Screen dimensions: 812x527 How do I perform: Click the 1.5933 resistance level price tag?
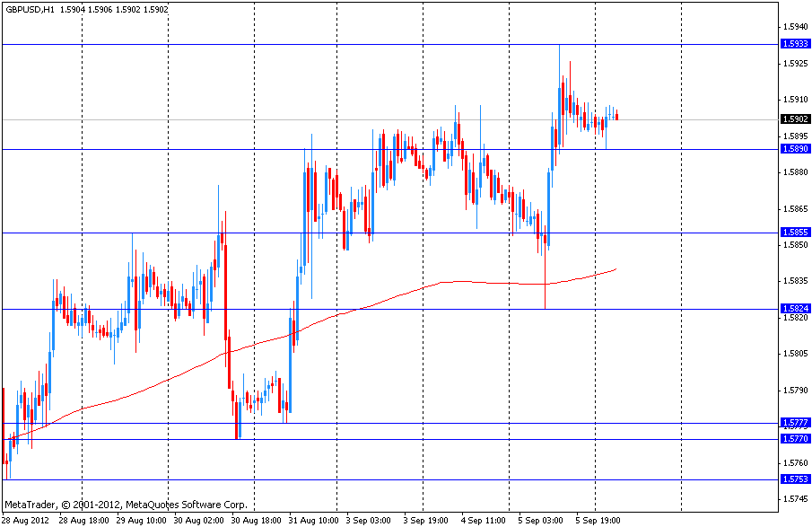[795, 44]
